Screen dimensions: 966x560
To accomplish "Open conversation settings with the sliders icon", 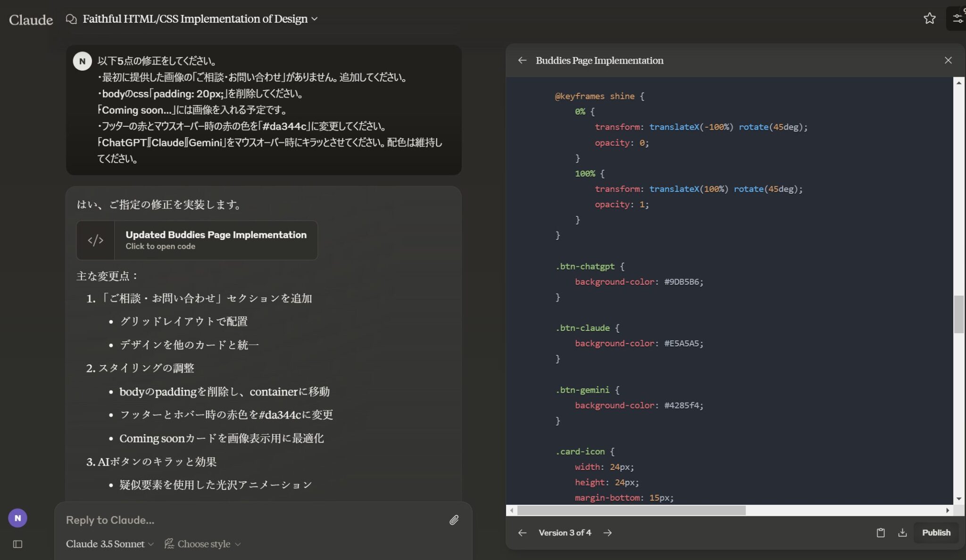I will (957, 18).
